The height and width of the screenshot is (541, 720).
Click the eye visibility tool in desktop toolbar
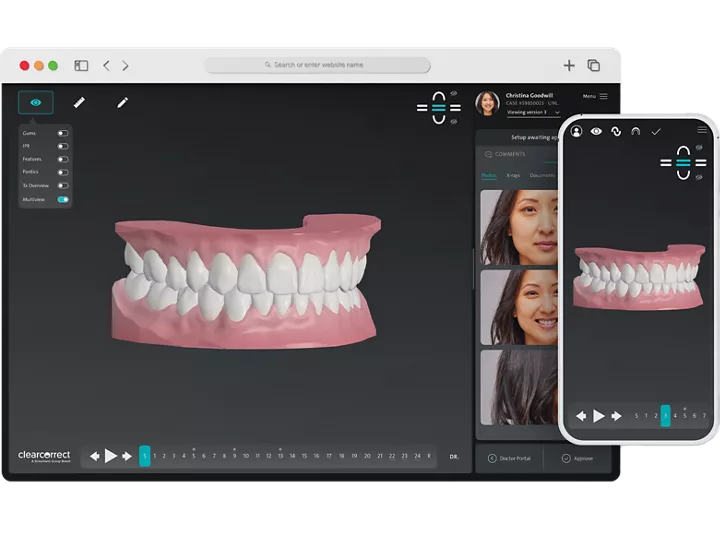tap(36, 102)
